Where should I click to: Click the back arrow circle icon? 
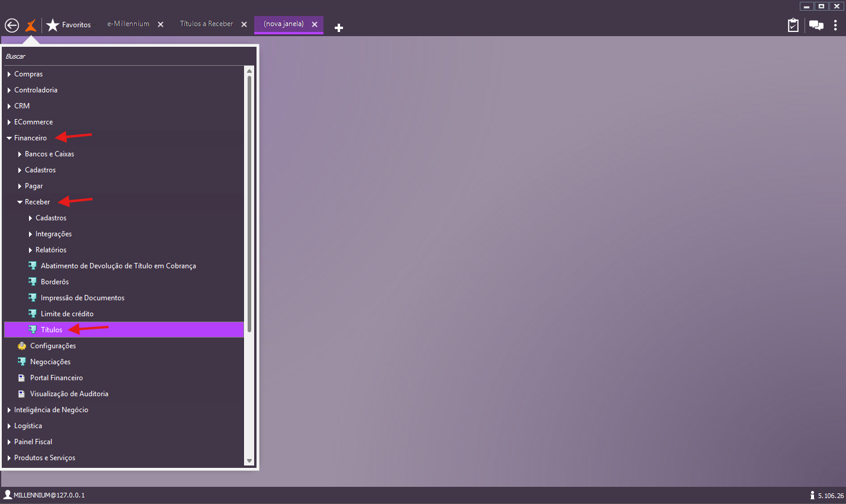coord(12,25)
